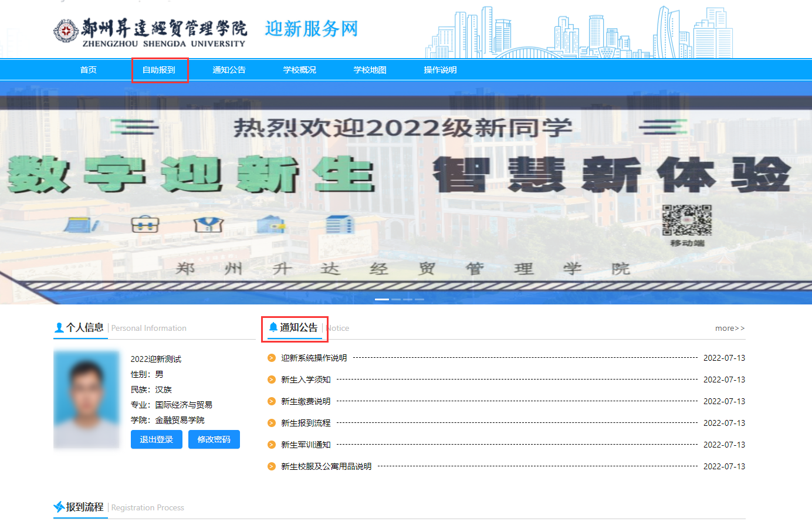Open notice 新生报到流程
The height and width of the screenshot is (525, 812).
coord(306,423)
